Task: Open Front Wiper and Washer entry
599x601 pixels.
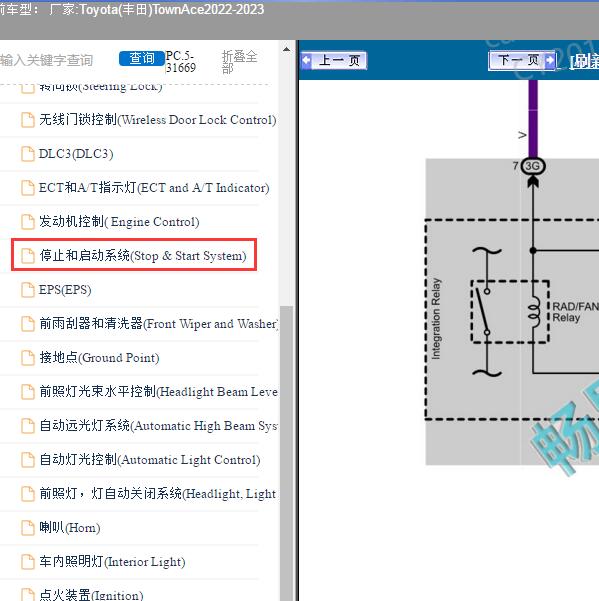Action: pos(159,324)
